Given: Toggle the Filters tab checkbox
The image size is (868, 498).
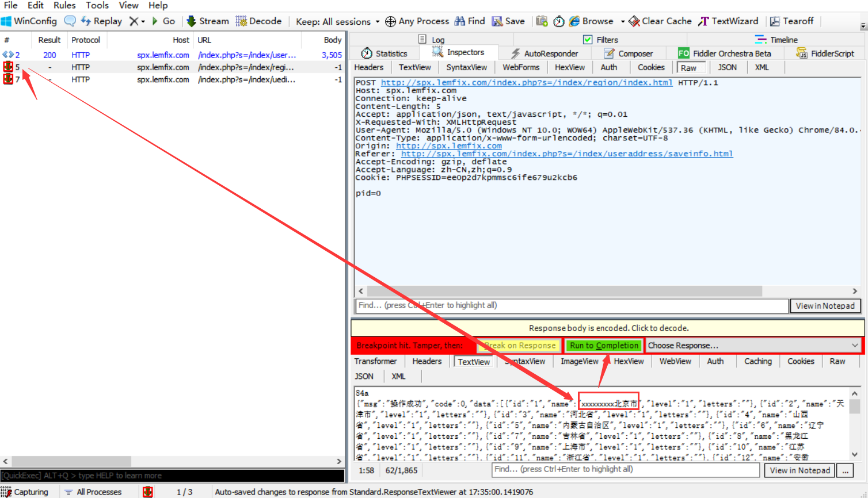Looking at the screenshot, I should click(588, 40).
